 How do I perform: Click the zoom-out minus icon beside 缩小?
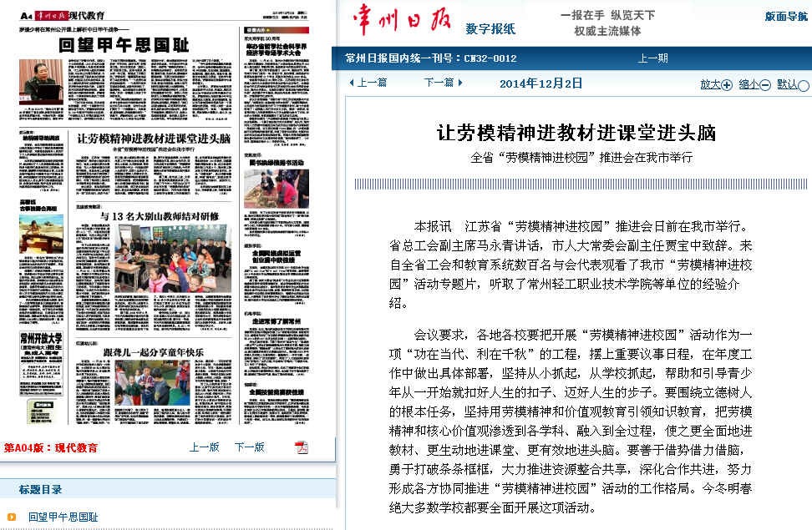click(765, 84)
